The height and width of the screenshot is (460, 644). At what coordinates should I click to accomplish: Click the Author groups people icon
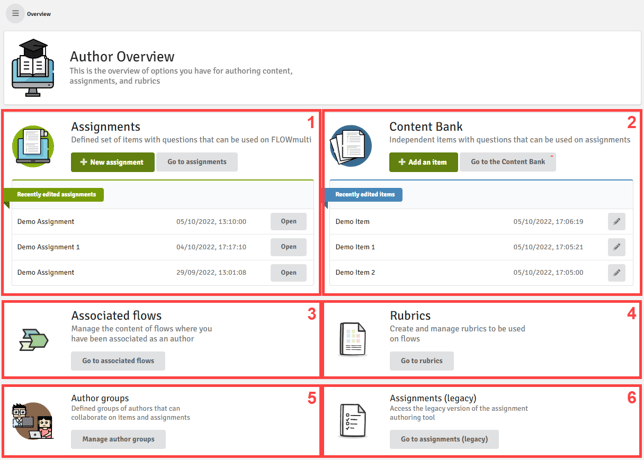(33, 421)
